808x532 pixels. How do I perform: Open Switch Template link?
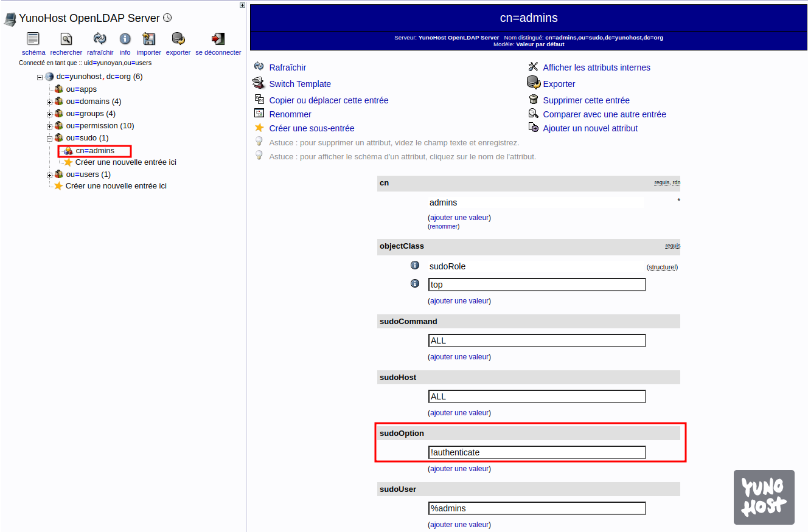click(x=300, y=84)
